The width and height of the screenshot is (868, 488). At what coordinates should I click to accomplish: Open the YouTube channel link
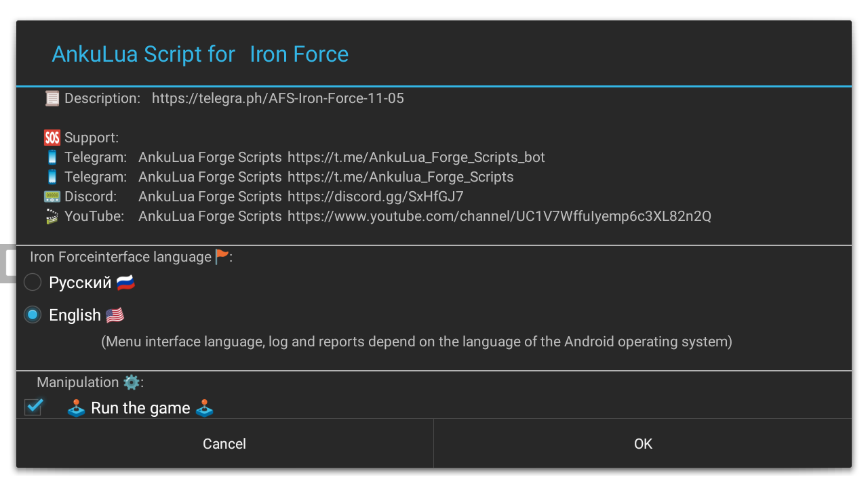(x=499, y=216)
